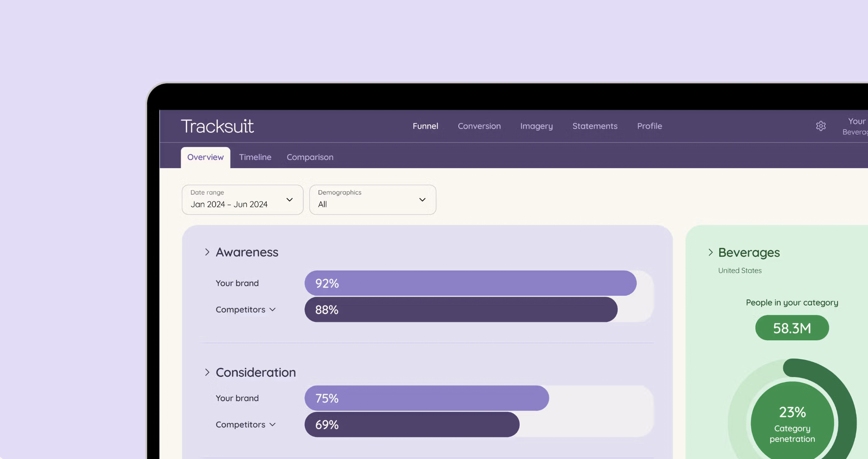Viewport: 868px width, 459px height.
Task: Expand the Consideration section chevron
Action: coord(207,372)
